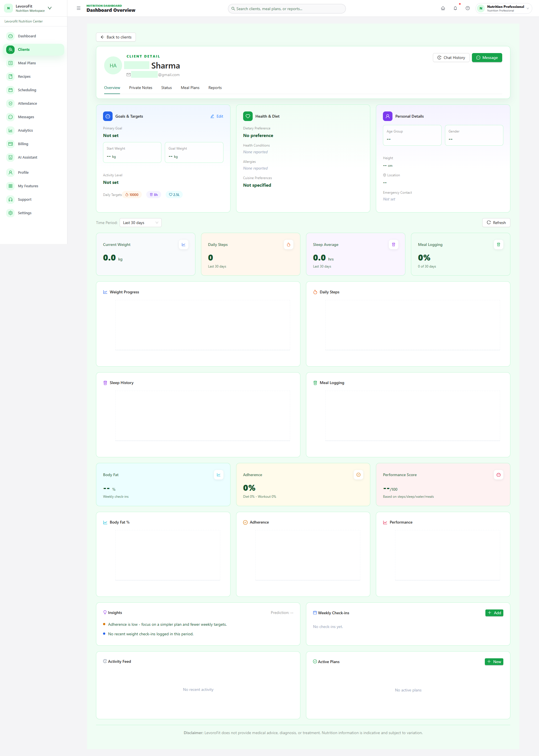Open the Time Period Last 30 days dropdown
The image size is (539, 756).
140,223
